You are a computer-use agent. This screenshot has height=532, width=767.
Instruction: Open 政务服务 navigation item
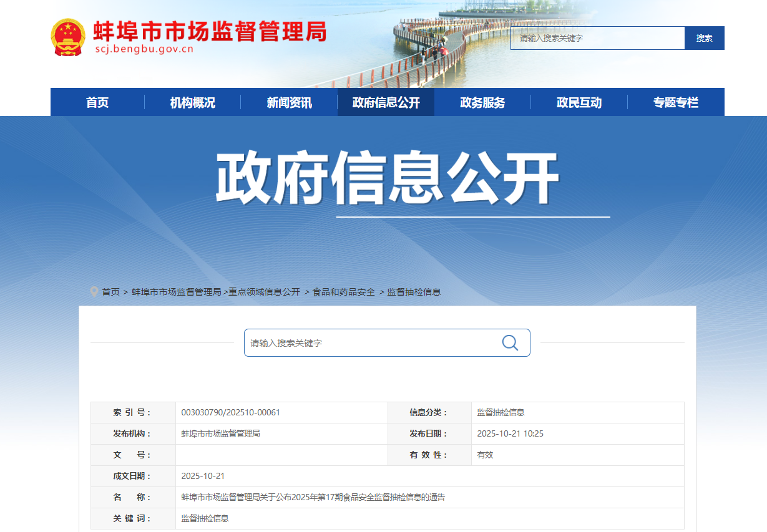tap(482, 102)
